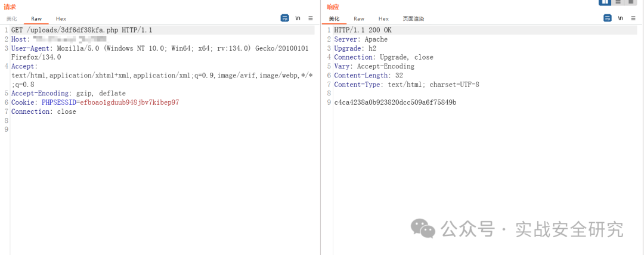
Task: Click the PHPSESSID cookie value efboao1gduub948jbv7kibep97
Action: coord(129,102)
